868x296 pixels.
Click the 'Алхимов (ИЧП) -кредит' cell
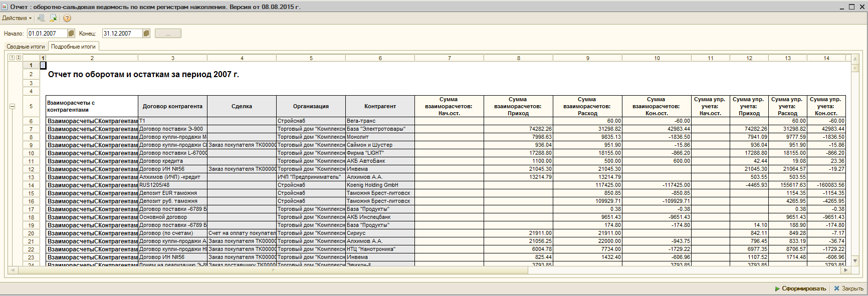point(172,177)
